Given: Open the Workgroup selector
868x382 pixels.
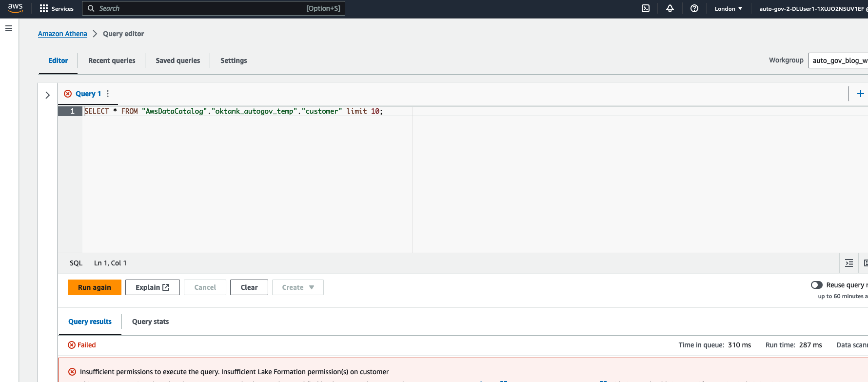Looking at the screenshot, I should point(838,60).
